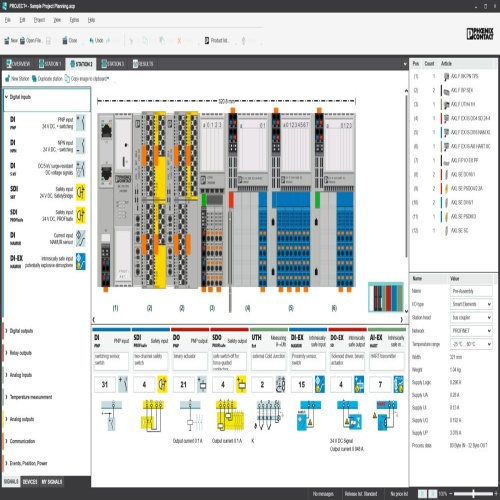500x500 pixels.
Task: Switch to the RESULTS tab
Action: pos(143,64)
